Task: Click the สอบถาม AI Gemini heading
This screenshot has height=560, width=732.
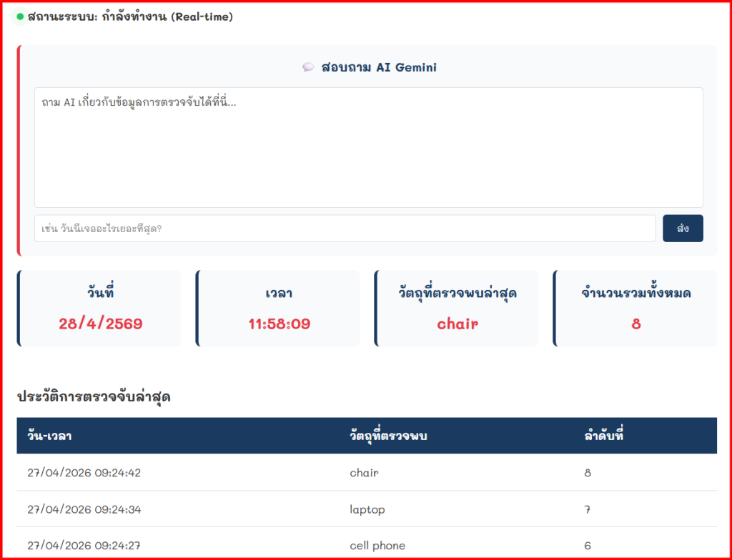Action: (x=378, y=67)
